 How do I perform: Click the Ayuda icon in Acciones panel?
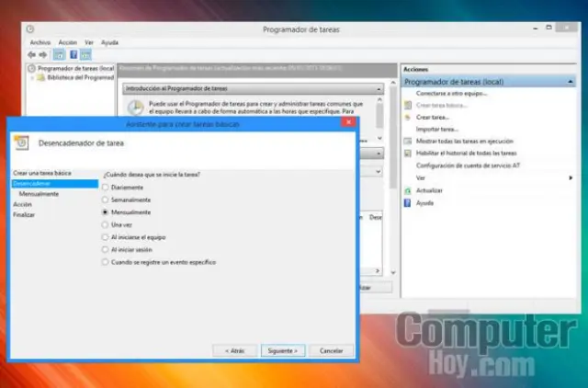[408, 202]
